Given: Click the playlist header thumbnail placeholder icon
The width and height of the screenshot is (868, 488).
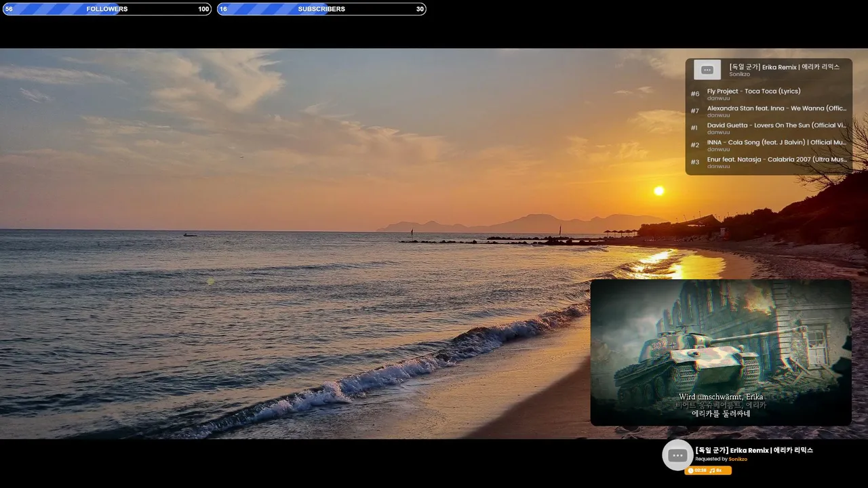Looking at the screenshot, I should click(707, 70).
